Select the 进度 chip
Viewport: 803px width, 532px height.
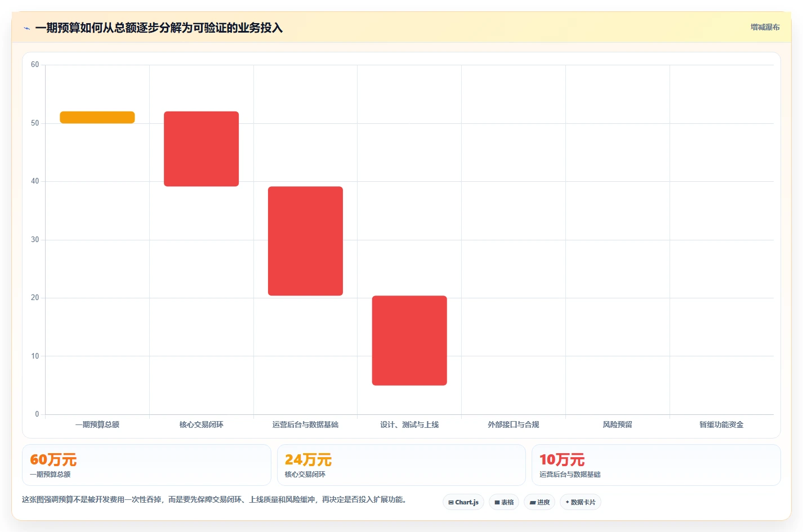[x=539, y=502]
